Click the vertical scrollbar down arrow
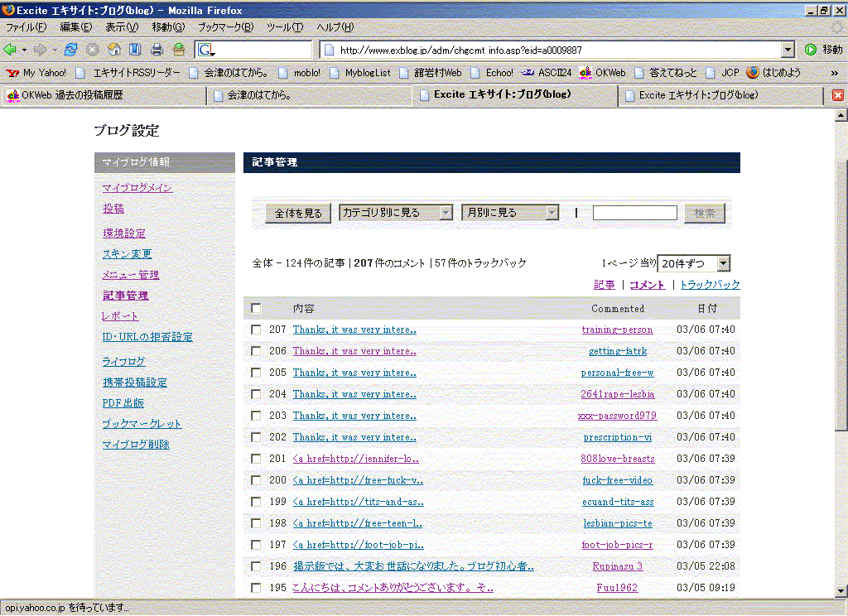Viewport: 848px width, 616px height. (841, 590)
